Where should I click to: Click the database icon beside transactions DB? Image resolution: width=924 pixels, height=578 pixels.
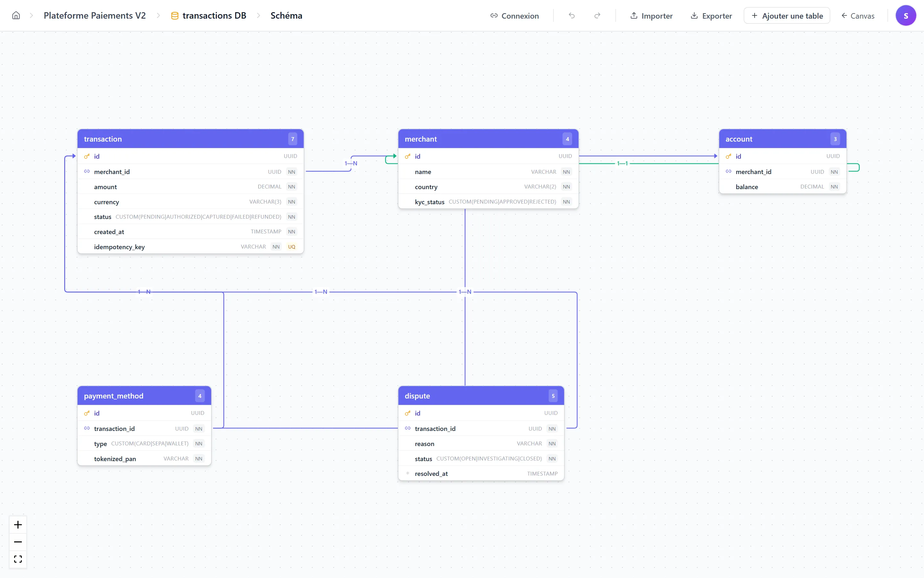click(175, 16)
